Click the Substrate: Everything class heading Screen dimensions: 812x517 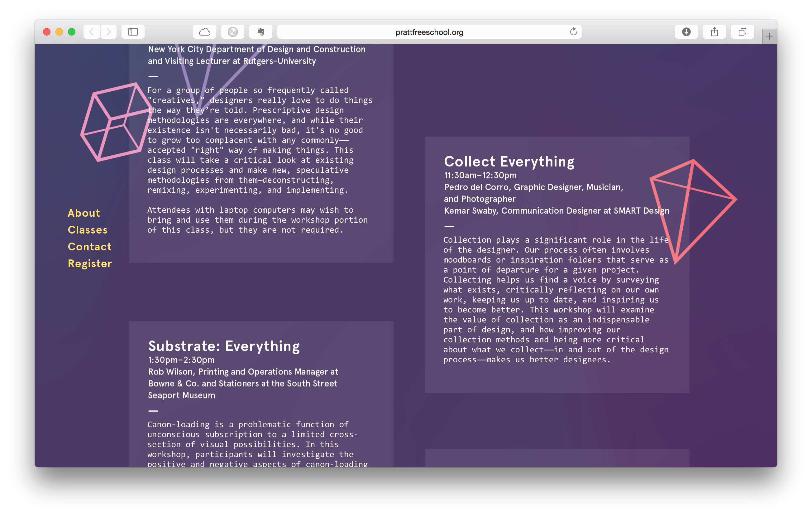point(224,346)
